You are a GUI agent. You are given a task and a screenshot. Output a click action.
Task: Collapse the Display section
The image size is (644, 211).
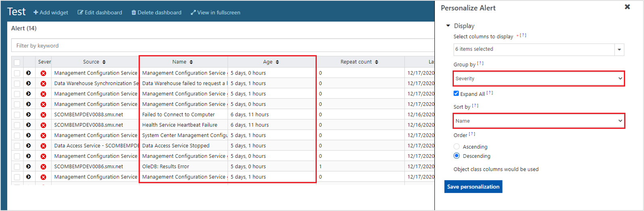pyautogui.click(x=448, y=26)
